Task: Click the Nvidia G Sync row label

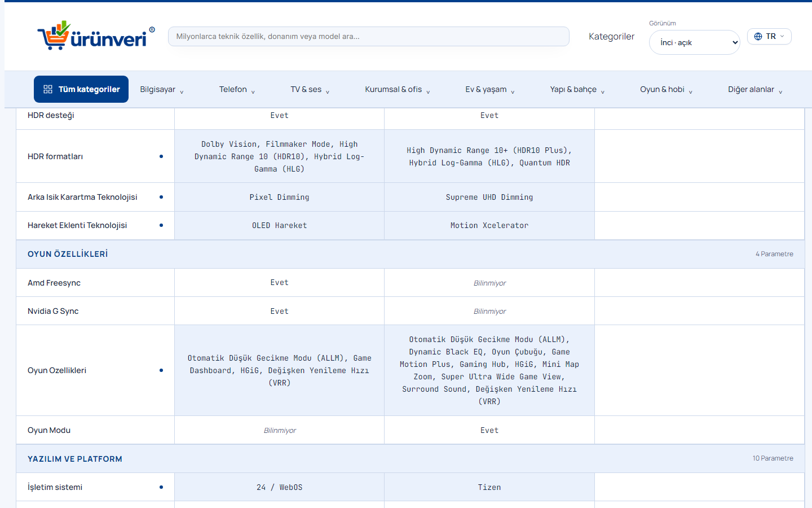Action: click(53, 311)
